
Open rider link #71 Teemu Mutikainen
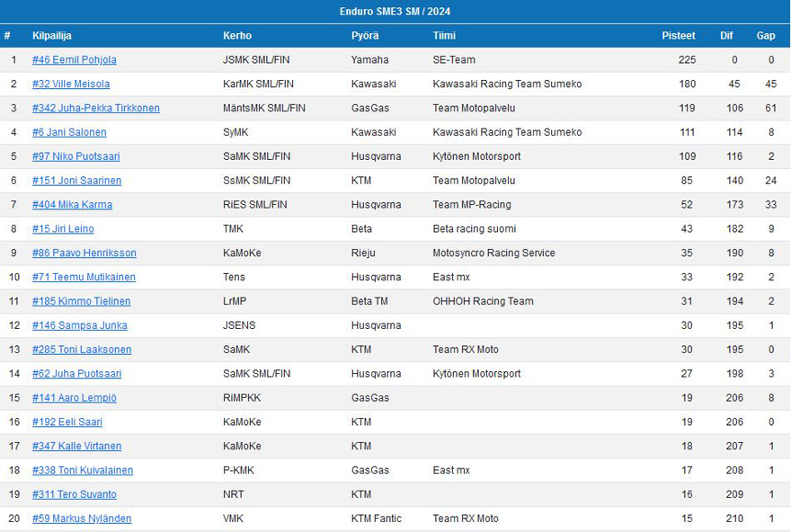(84, 277)
